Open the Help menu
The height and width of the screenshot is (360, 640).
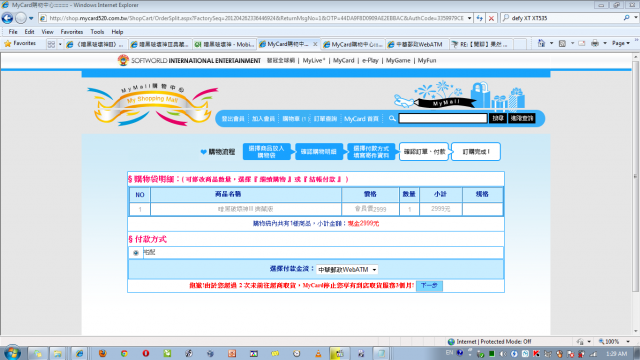tap(117, 31)
